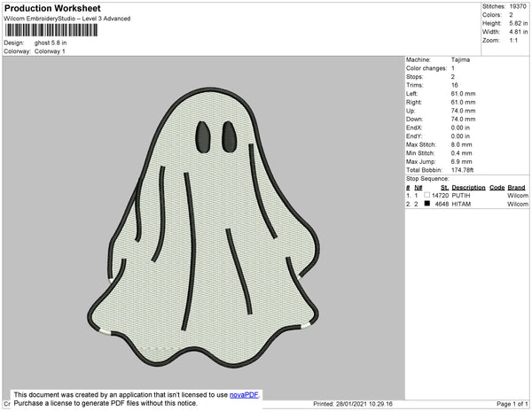The image size is (532, 411).
Task: Click the Code column header
Action: point(497,188)
